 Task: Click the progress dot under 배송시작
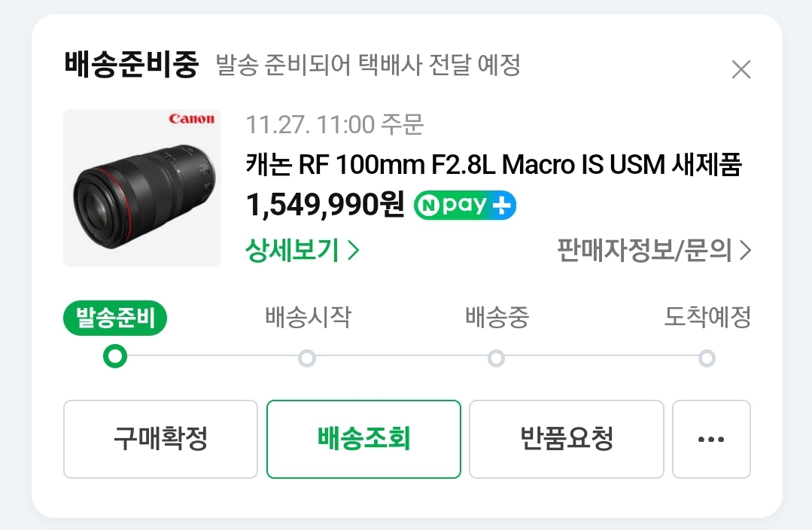point(307,358)
